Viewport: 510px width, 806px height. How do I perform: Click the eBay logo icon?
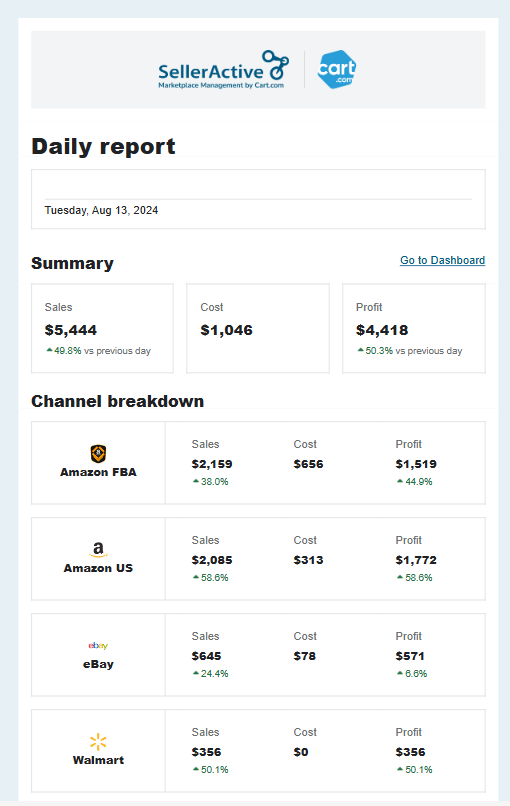point(98,646)
